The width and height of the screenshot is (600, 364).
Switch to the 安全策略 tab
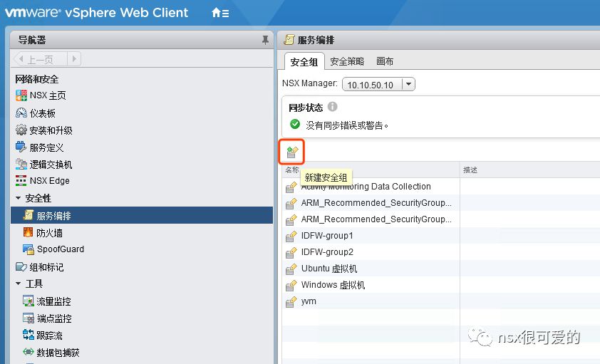[347, 61]
